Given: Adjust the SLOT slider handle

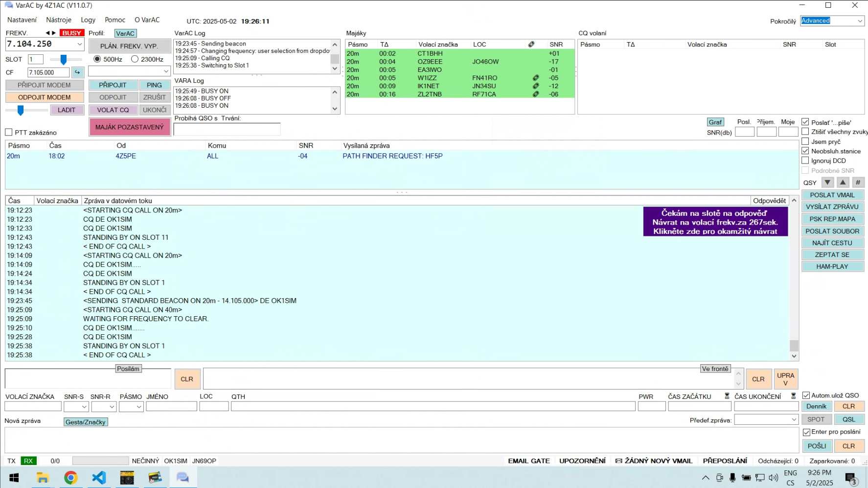Looking at the screenshot, I should (63, 60).
